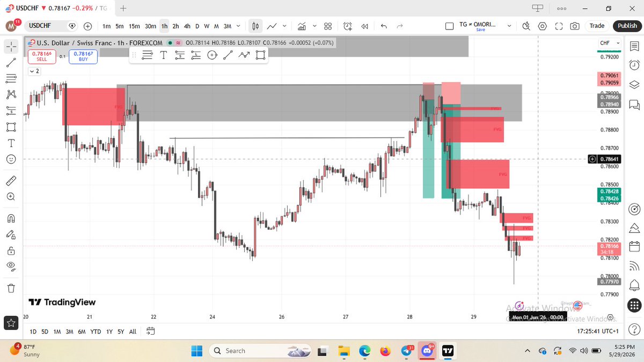Select the Text annotation tool in left sidebar
Image resolution: width=644 pixels, height=362 pixels.
click(x=11, y=143)
